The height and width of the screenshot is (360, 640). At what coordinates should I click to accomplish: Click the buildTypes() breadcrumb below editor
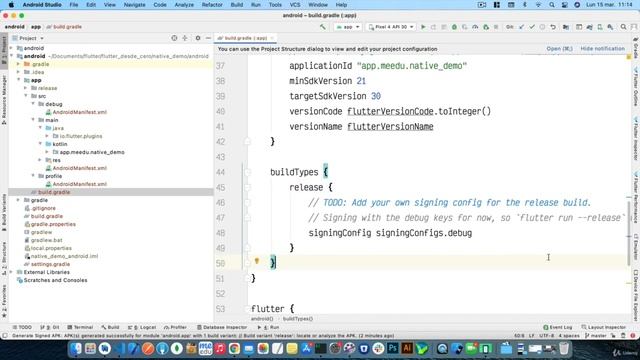298,319
